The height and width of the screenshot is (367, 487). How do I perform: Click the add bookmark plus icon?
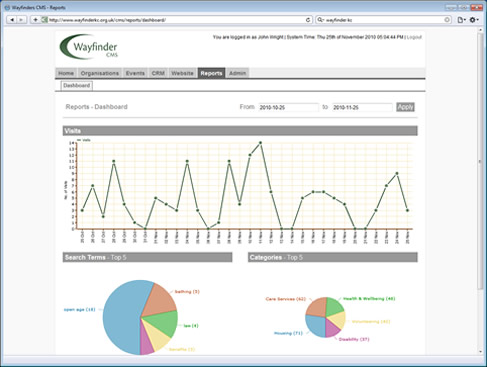point(35,20)
